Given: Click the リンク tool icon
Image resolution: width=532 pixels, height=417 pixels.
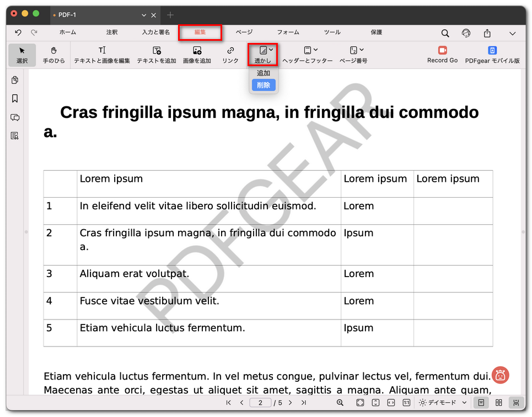Looking at the screenshot, I should tap(230, 51).
